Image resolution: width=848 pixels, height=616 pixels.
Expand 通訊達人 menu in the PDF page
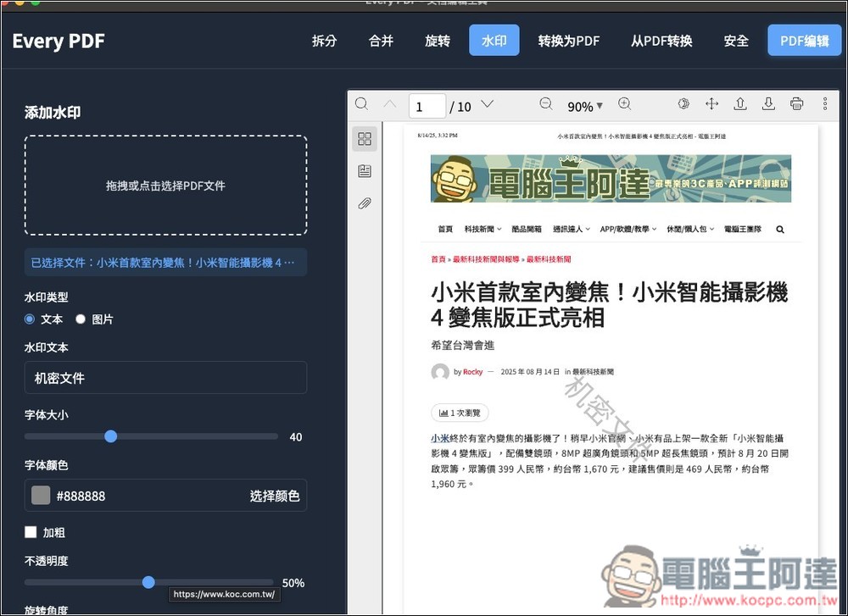coord(572,229)
